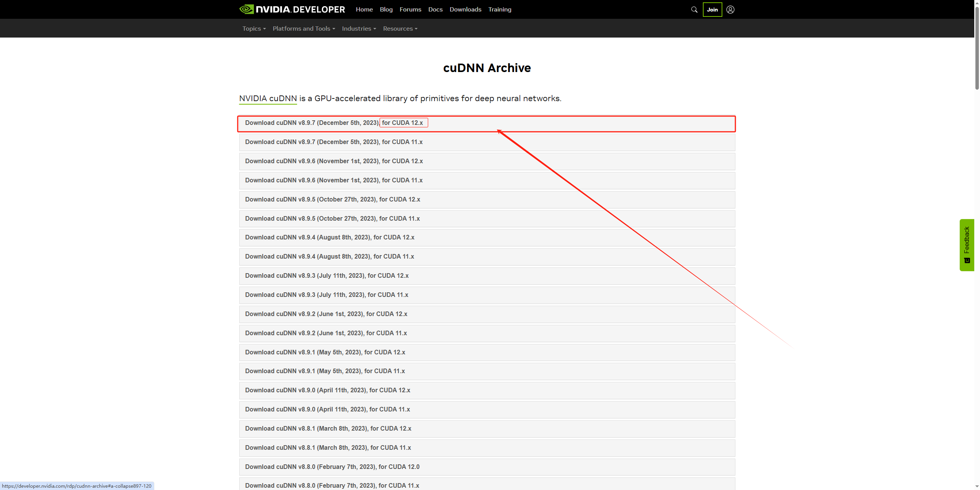Open the user account profile icon

[730, 10]
